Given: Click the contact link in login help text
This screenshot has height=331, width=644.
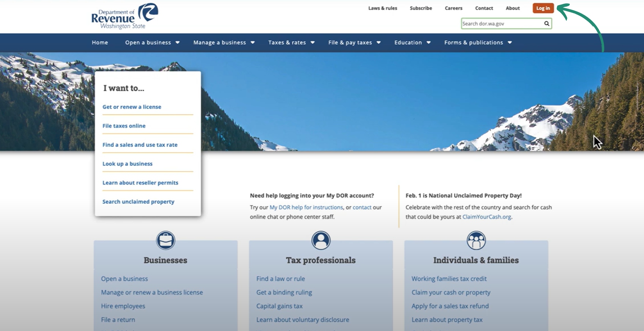Looking at the screenshot, I should 362,207.
